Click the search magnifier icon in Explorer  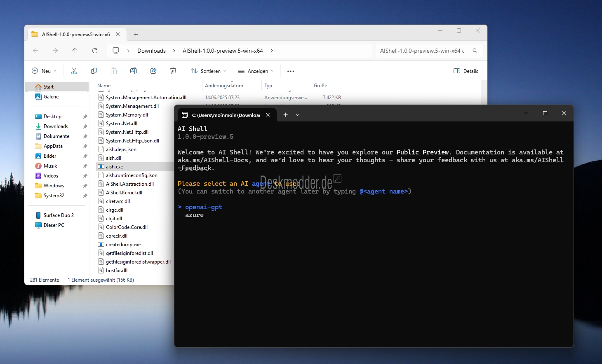point(475,51)
